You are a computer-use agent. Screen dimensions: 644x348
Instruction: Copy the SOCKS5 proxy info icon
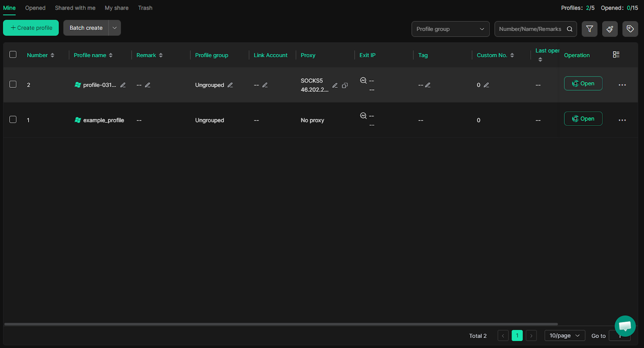point(345,85)
